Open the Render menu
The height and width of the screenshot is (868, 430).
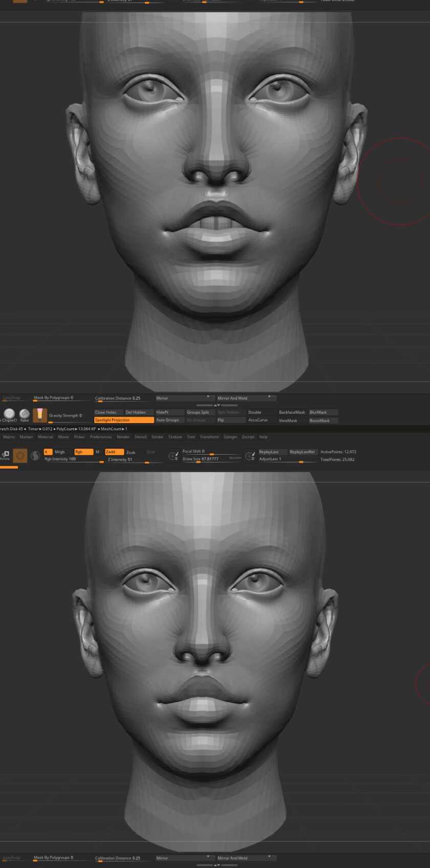123,437
